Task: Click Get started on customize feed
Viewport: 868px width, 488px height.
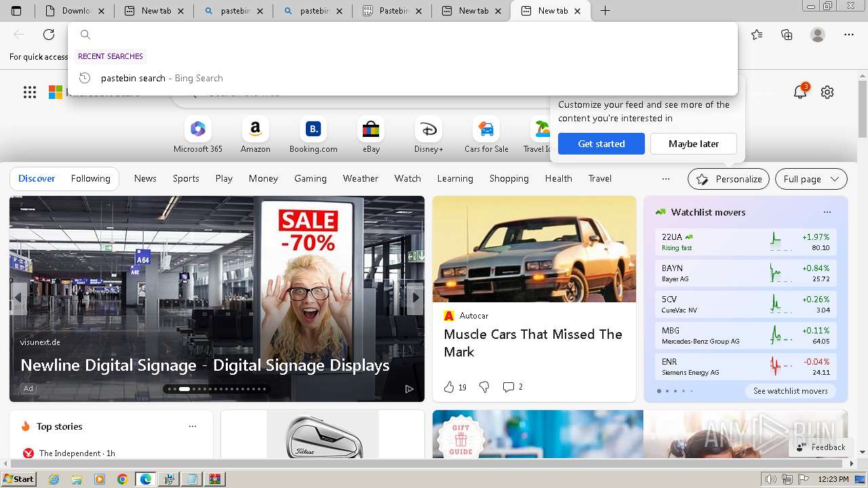Action: tap(601, 144)
